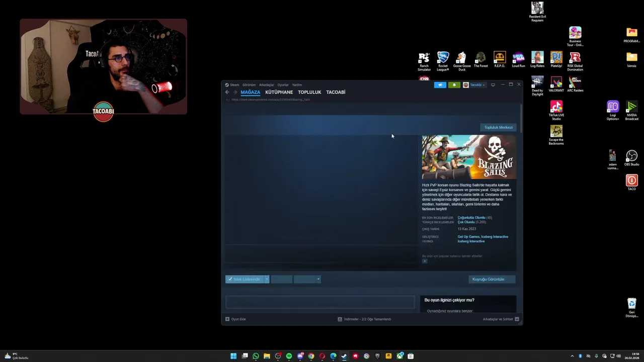Image resolution: width=644 pixels, height=362 pixels.
Task: Select ARC Raiders desktop icon
Action: (x=575, y=84)
